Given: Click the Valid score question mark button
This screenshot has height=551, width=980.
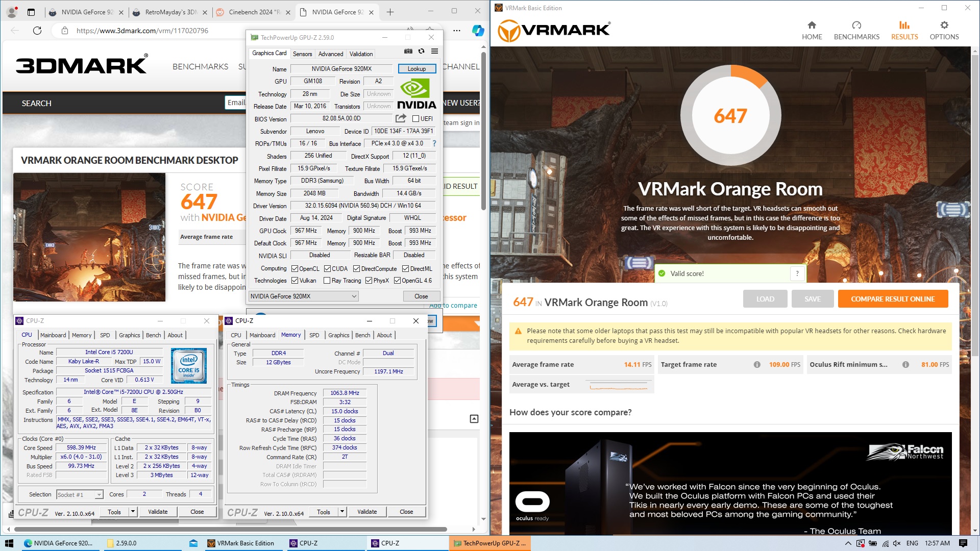Looking at the screenshot, I should tap(797, 273).
